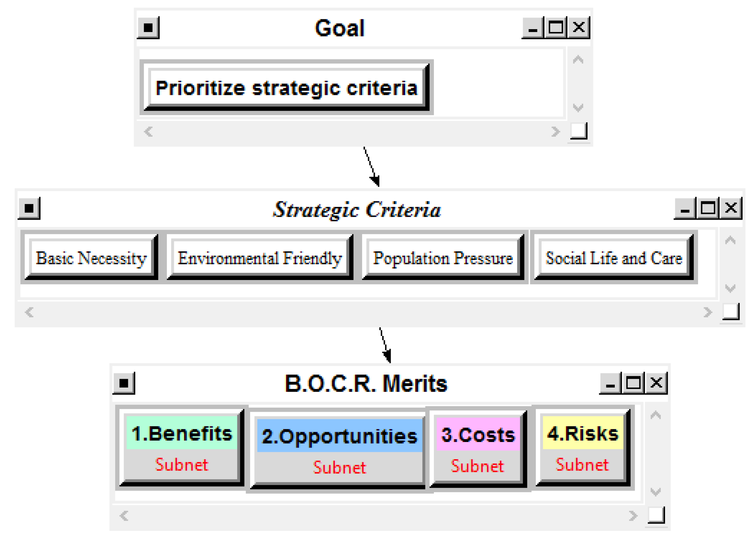
Task: Open the Strategic Criteria window menu icon
Action: (29, 208)
